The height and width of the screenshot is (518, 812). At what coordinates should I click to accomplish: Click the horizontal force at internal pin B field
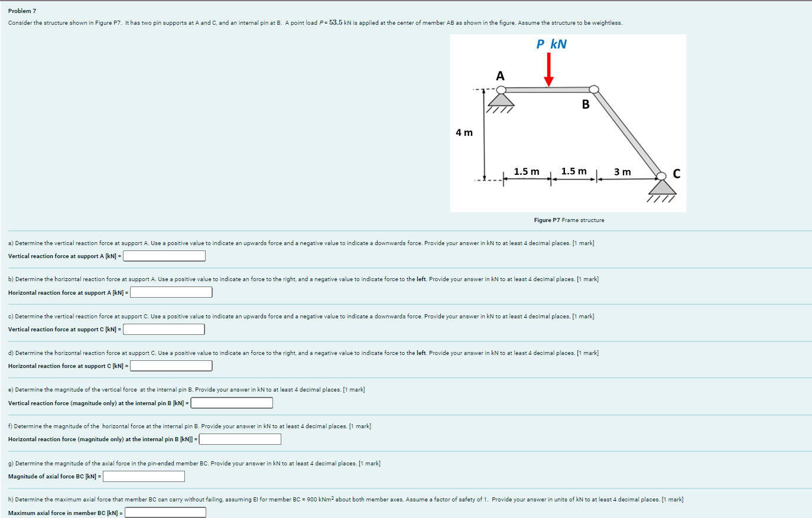point(239,438)
